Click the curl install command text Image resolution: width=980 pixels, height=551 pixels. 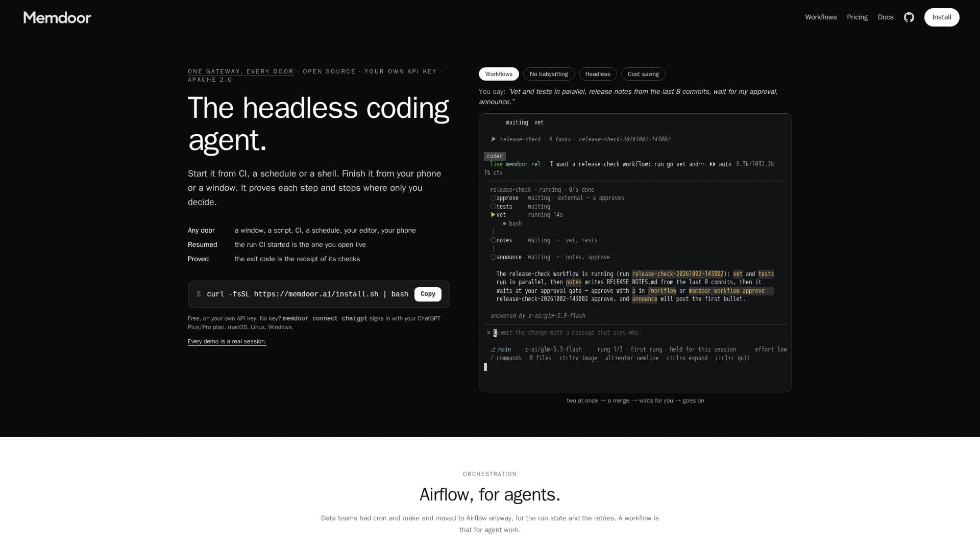pos(307,294)
